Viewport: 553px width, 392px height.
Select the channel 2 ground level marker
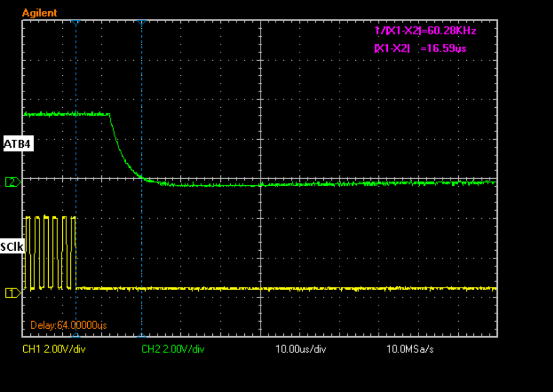pos(12,182)
